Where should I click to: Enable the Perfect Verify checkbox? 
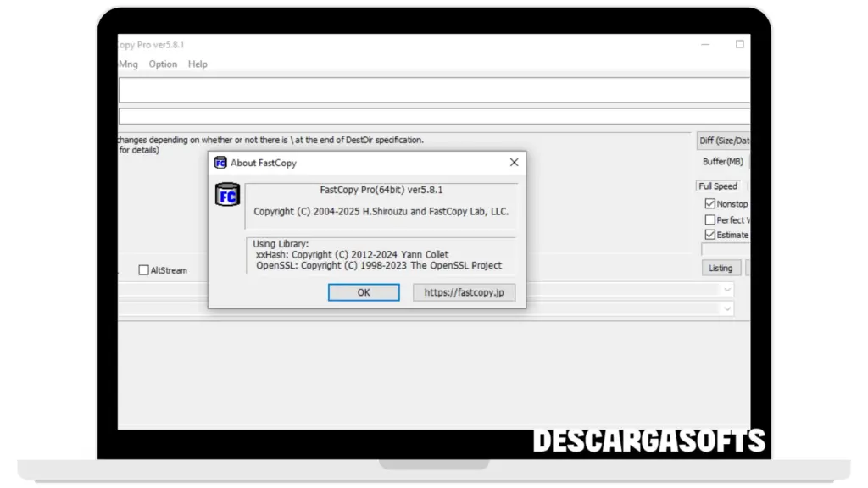coord(710,219)
